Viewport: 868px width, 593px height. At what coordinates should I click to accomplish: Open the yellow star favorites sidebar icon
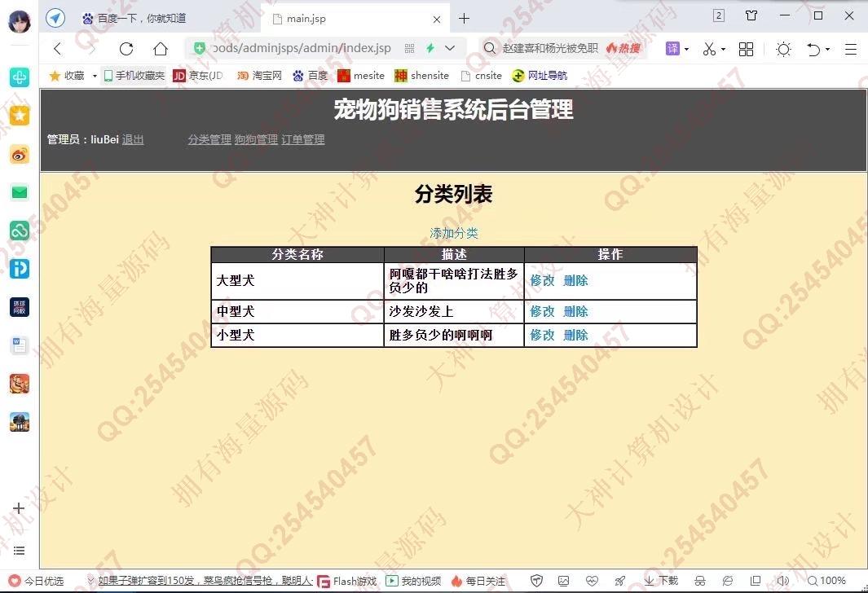click(x=20, y=116)
